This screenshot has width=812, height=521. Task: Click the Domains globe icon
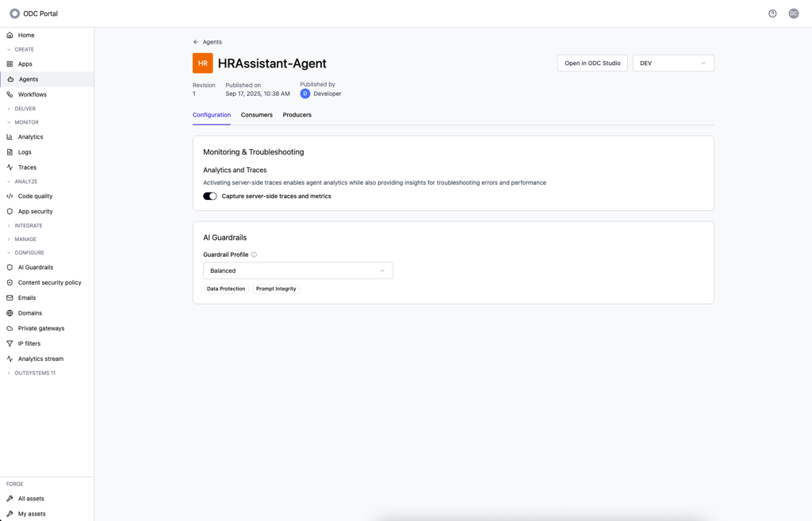[x=10, y=312]
